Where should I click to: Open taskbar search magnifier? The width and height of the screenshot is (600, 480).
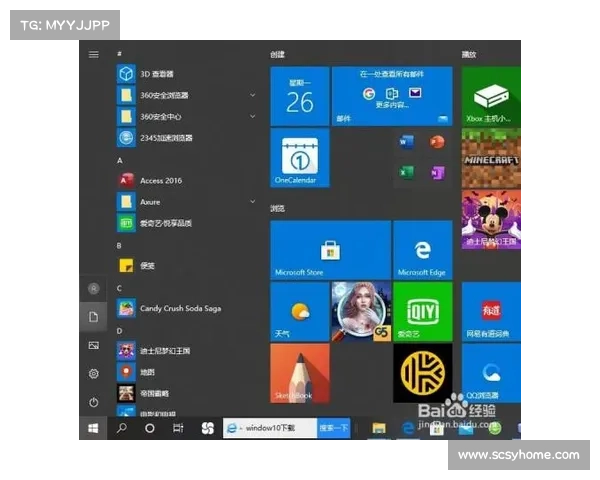tap(122, 428)
